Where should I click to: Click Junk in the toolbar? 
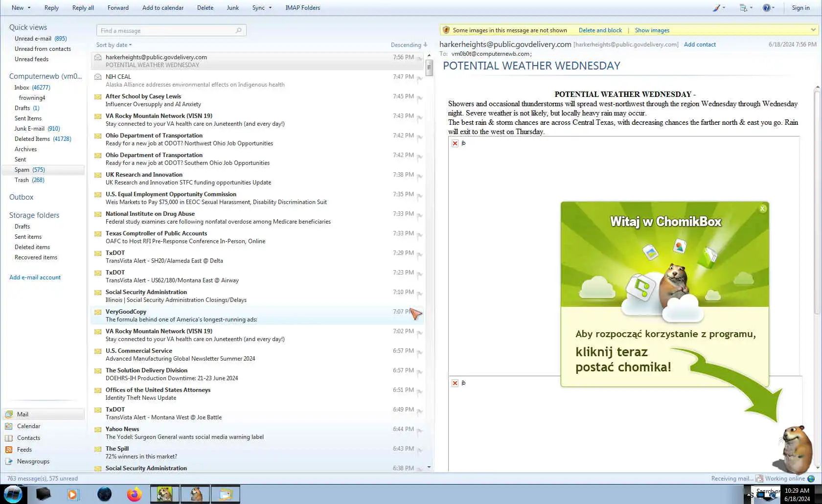pyautogui.click(x=233, y=8)
